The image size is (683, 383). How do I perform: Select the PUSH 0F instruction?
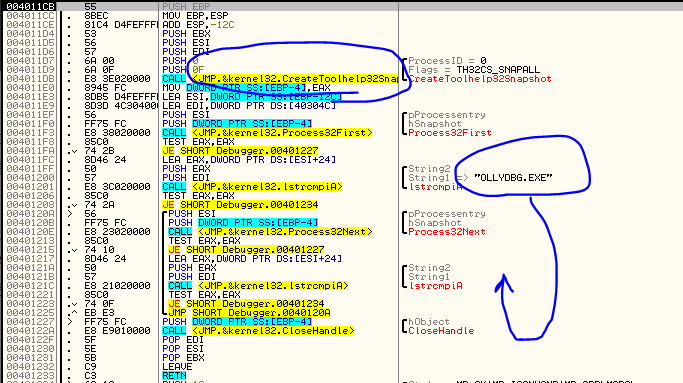click(183, 70)
